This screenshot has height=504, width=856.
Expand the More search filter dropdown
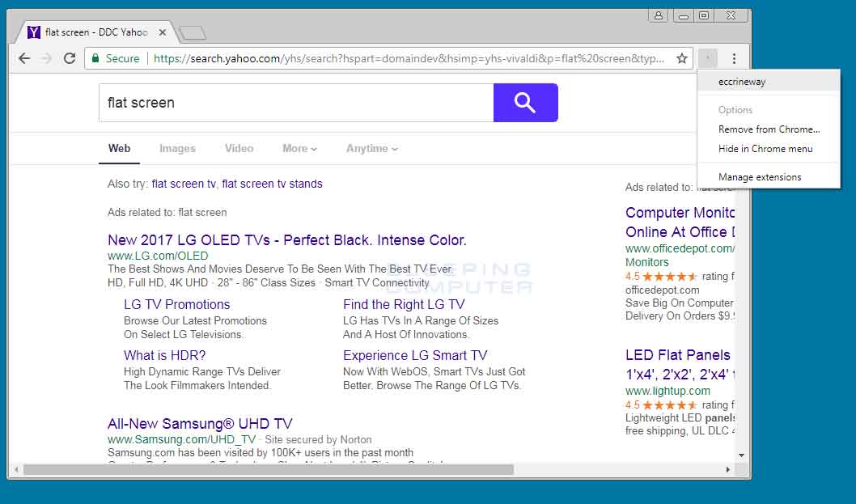click(x=299, y=149)
